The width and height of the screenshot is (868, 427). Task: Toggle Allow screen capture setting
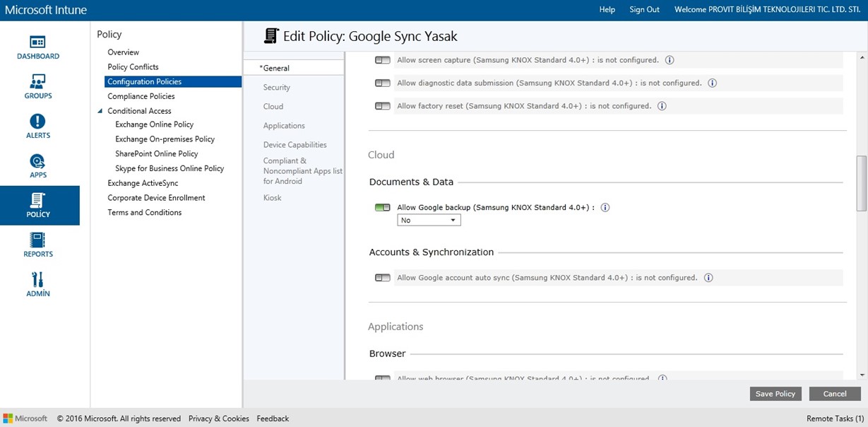coord(383,60)
